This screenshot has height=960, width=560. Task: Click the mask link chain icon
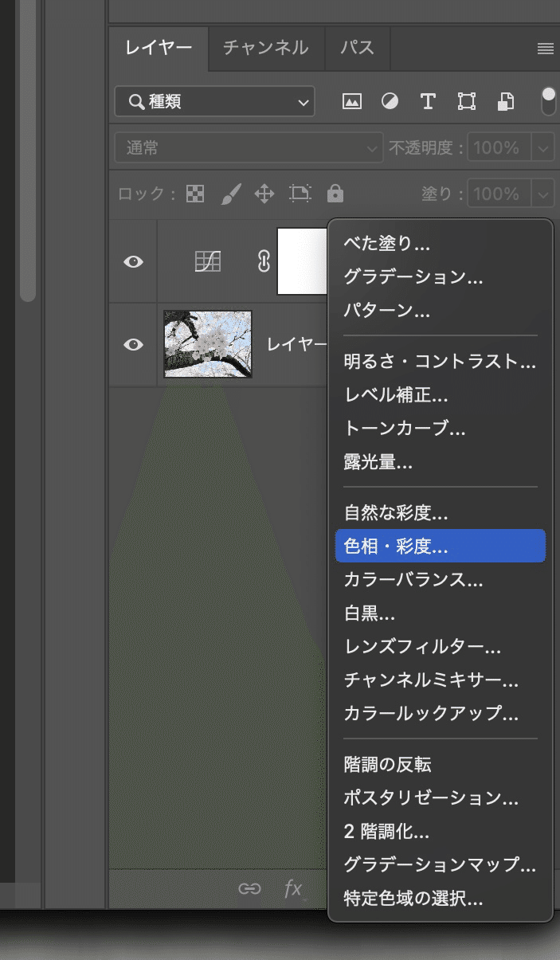click(x=264, y=261)
